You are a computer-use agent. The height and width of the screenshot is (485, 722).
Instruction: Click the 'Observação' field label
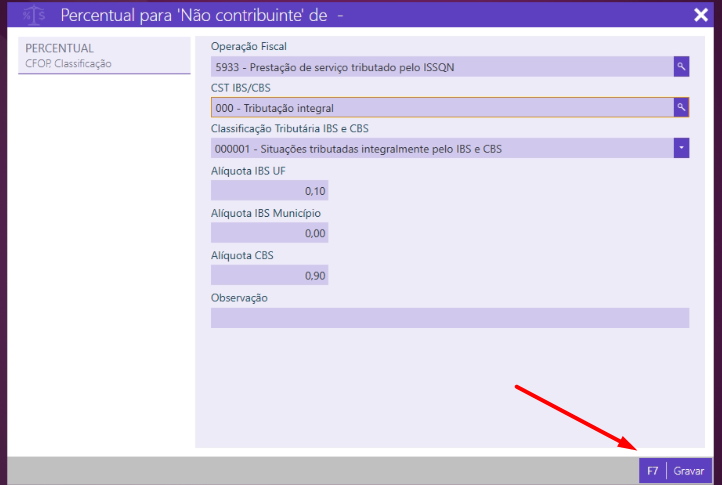click(239, 298)
